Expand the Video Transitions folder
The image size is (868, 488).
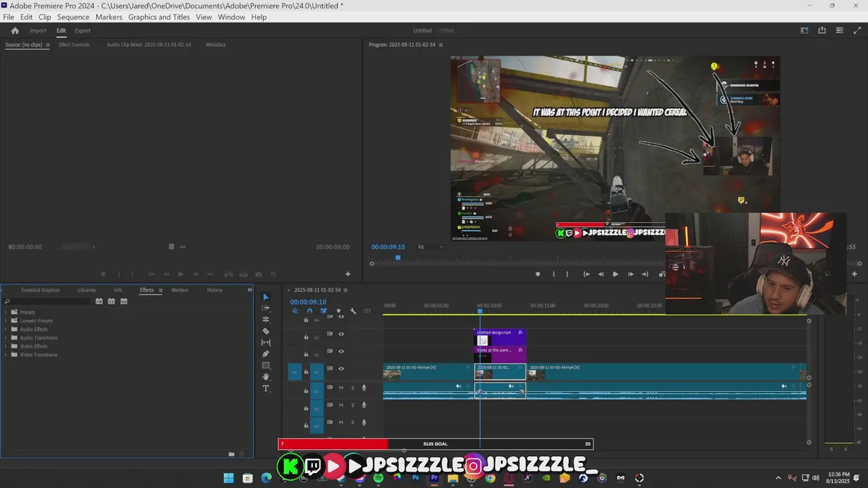6,354
